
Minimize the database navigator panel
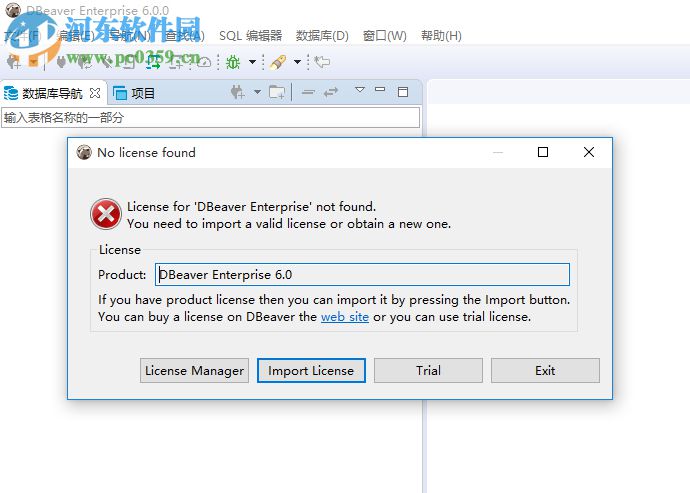coord(380,89)
